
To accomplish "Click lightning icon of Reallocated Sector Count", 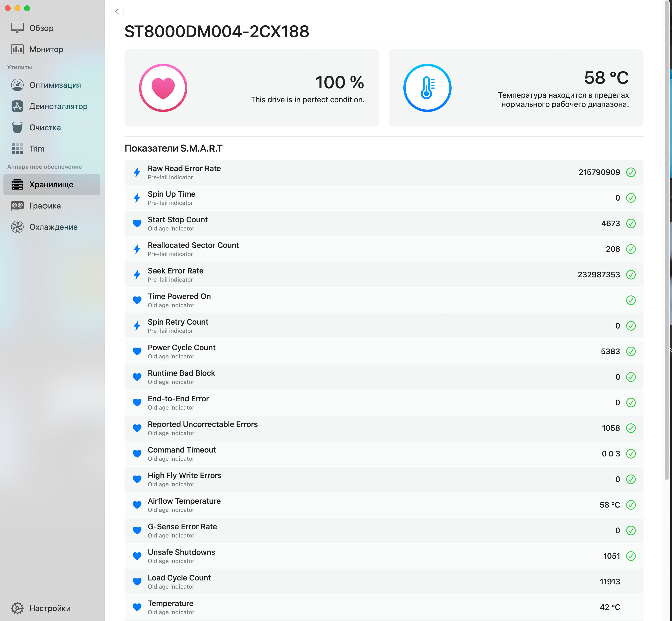I will pos(137,249).
